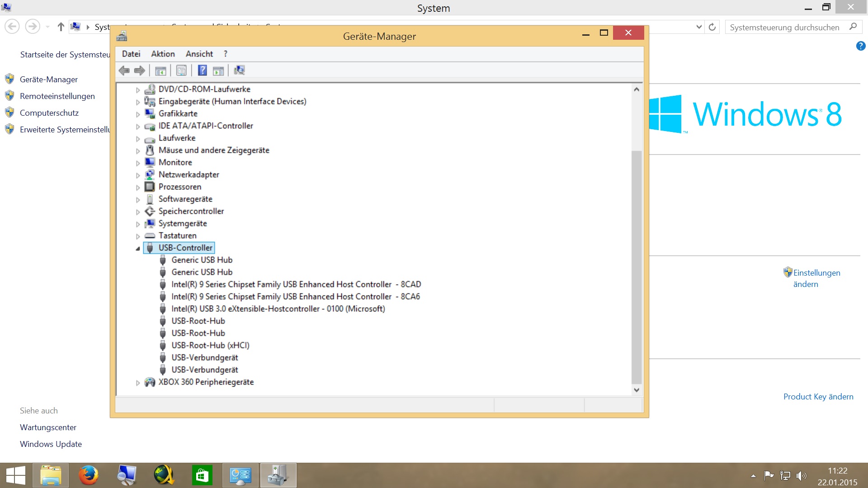Click the device tree scrollbar thumb
The width and height of the screenshot is (868, 488).
pyautogui.click(x=637, y=267)
